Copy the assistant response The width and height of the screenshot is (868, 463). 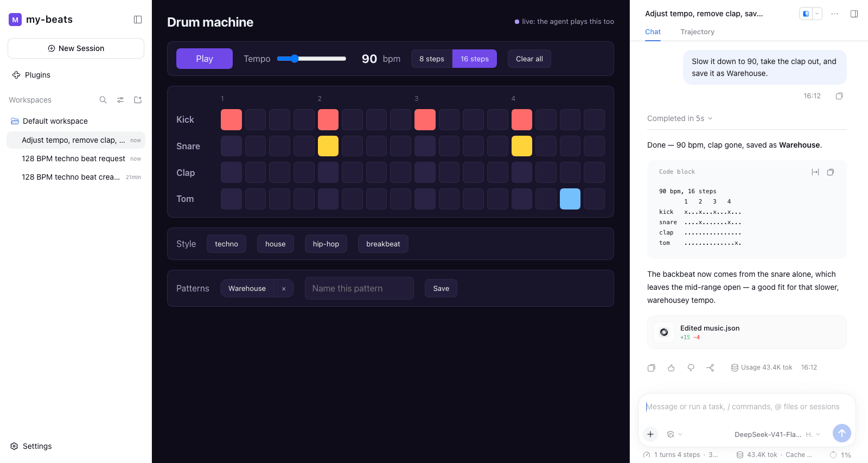[x=652, y=367]
